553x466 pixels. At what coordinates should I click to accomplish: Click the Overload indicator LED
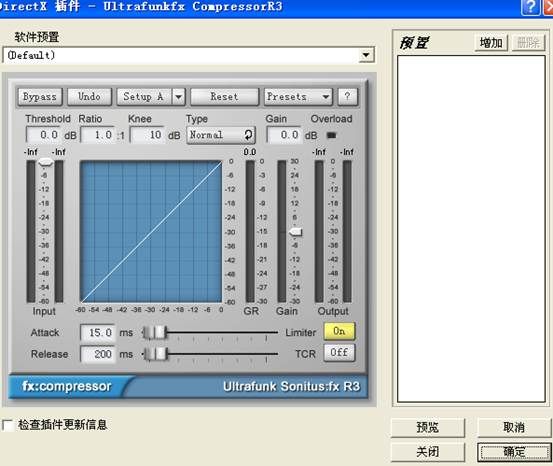pos(332,135)
